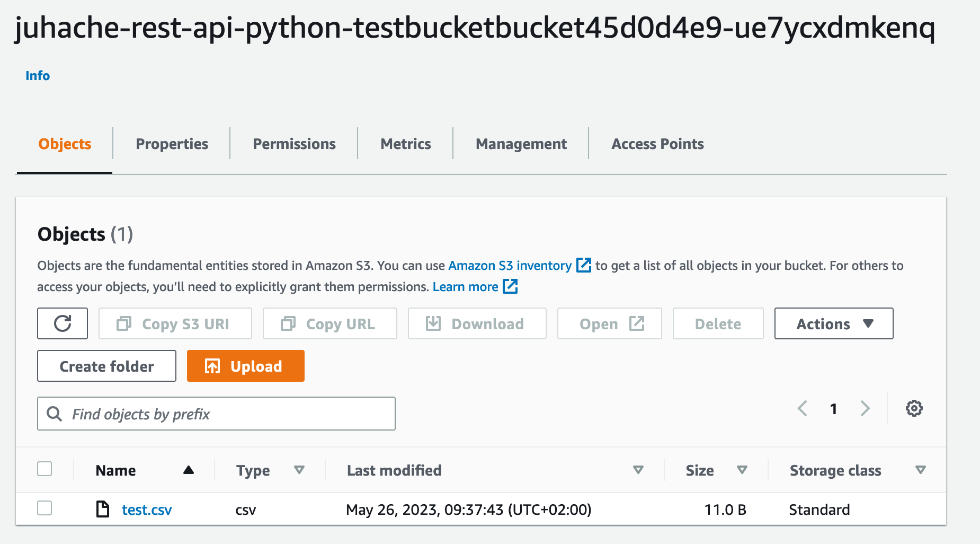Sort by Size column arrow
Image resolution: width=980 pixels, height=544 pixels.
coord(742,470)
